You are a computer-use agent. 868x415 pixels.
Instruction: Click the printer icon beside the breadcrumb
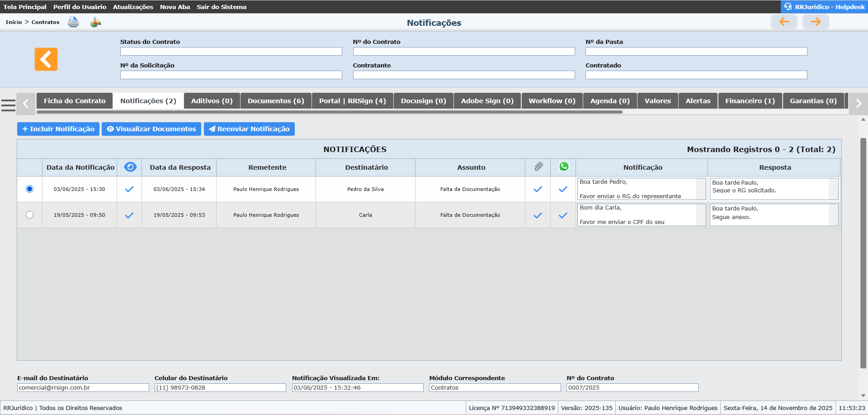(73, 22)
